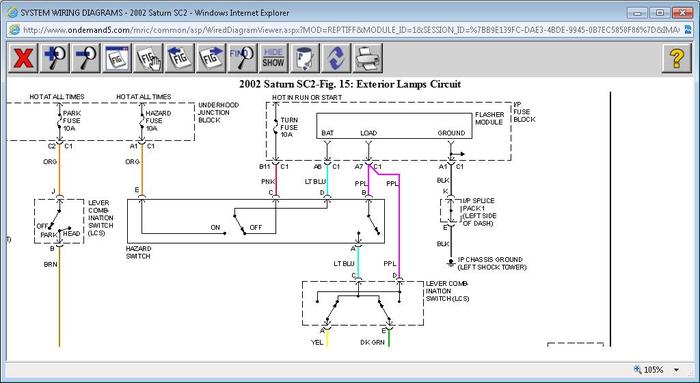This screenshot has width=700, height=383.
Task: Click the 'HAZARD SWITCH' label
Action: [x=138, y=252]
